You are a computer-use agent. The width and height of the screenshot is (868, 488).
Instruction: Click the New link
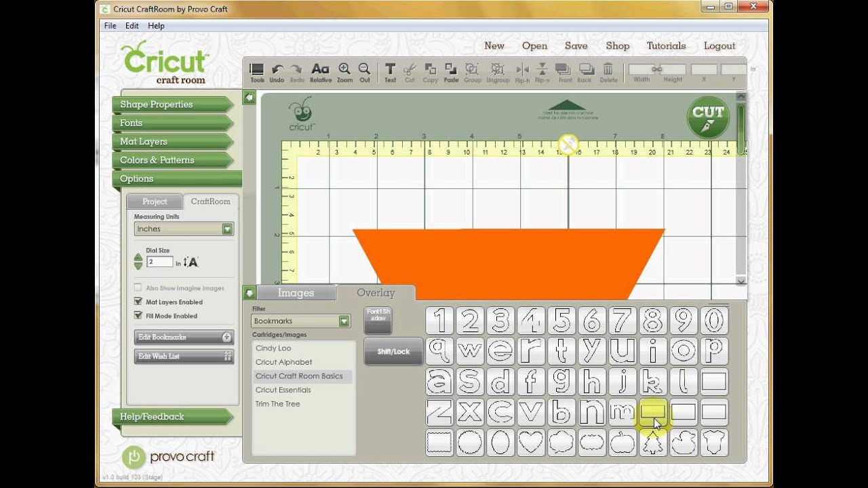[494, 46]
